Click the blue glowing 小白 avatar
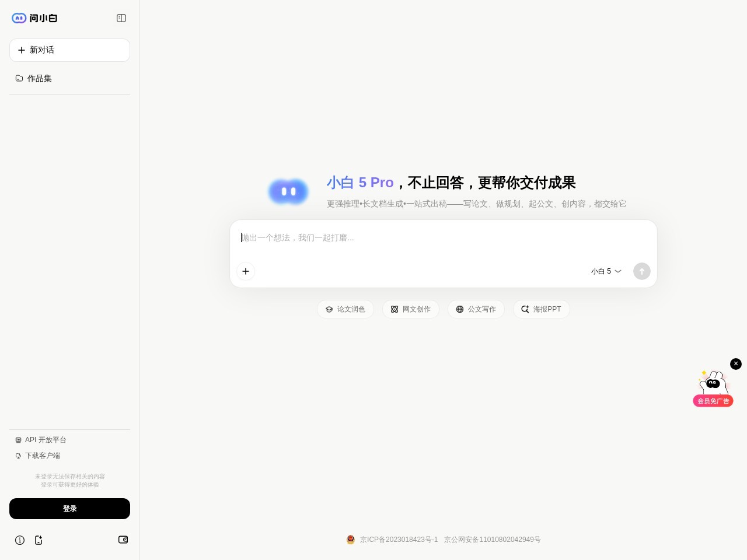747x560 pixels. [288, 191]
